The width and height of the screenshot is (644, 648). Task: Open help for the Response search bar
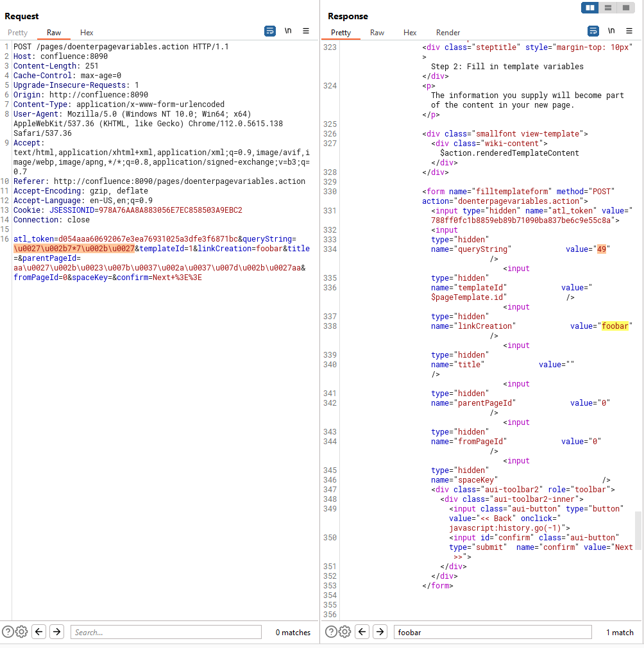pyautogui.click(x=331, y=632)
